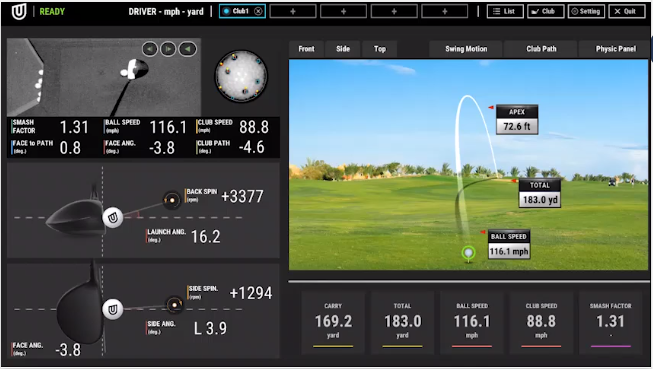Click the last video control button

pos(187,49)
